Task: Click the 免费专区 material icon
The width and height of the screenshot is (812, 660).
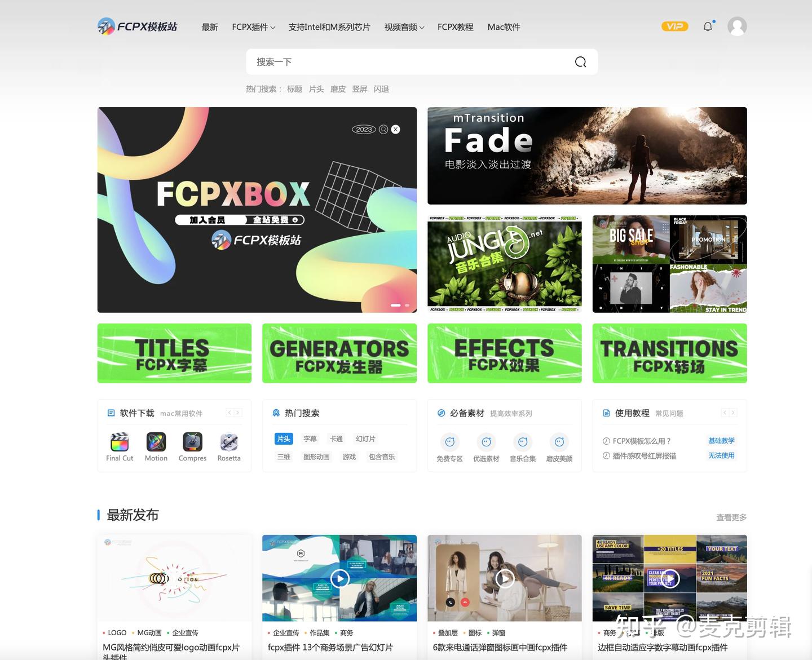Action: pyautogui.click(x=449, y=443)
